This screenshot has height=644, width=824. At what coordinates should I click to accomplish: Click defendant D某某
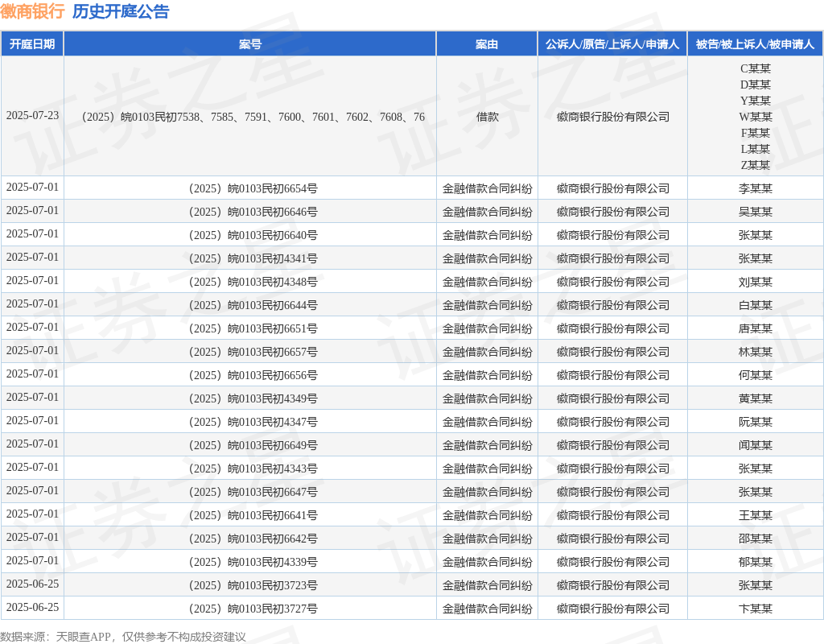click(755, 85)
